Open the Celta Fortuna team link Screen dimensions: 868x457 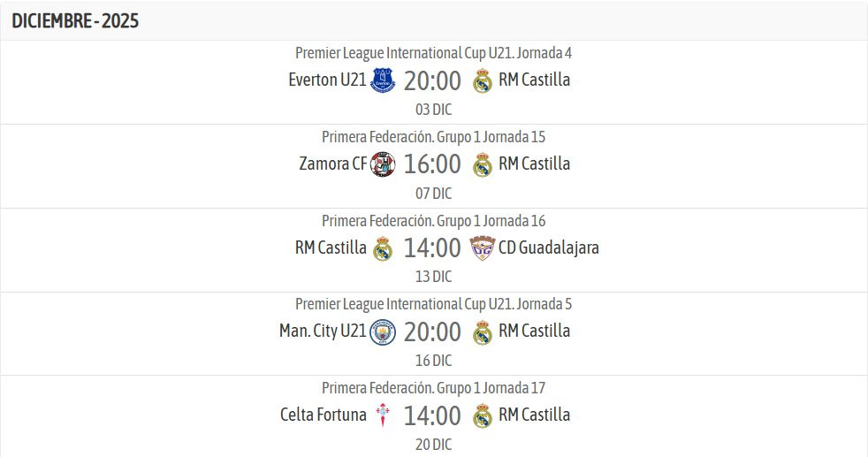click(x=324, y=415)
